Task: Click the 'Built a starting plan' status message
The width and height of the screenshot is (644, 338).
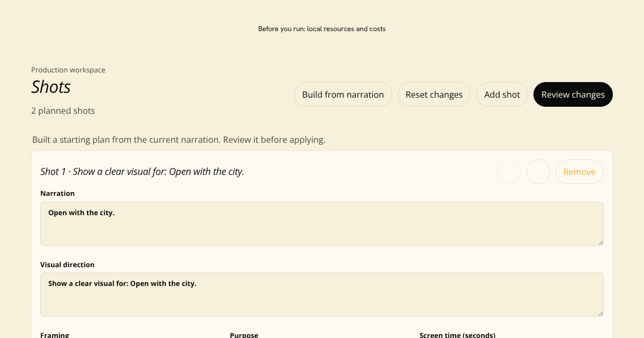Action: click(x=179, y=140)
